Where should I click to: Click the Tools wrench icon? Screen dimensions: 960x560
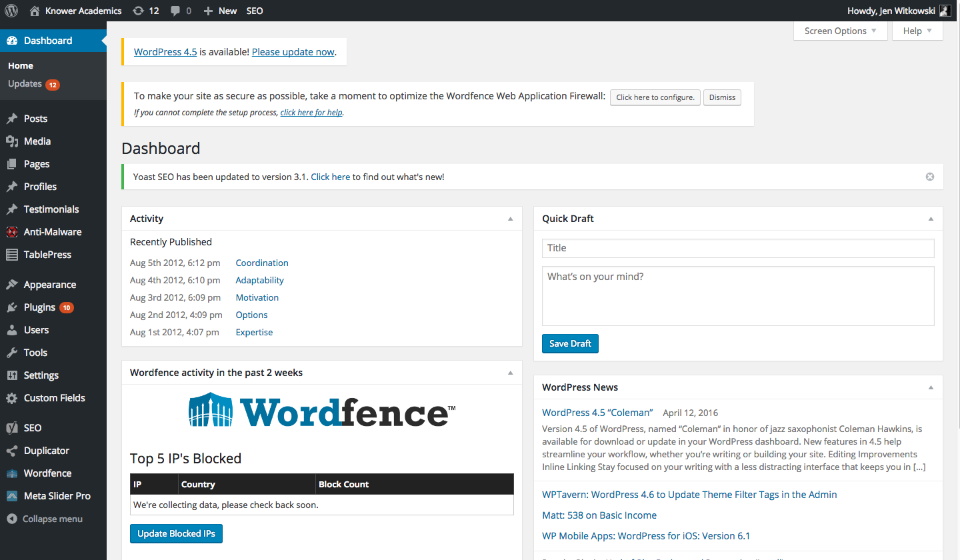click(12, 353)
